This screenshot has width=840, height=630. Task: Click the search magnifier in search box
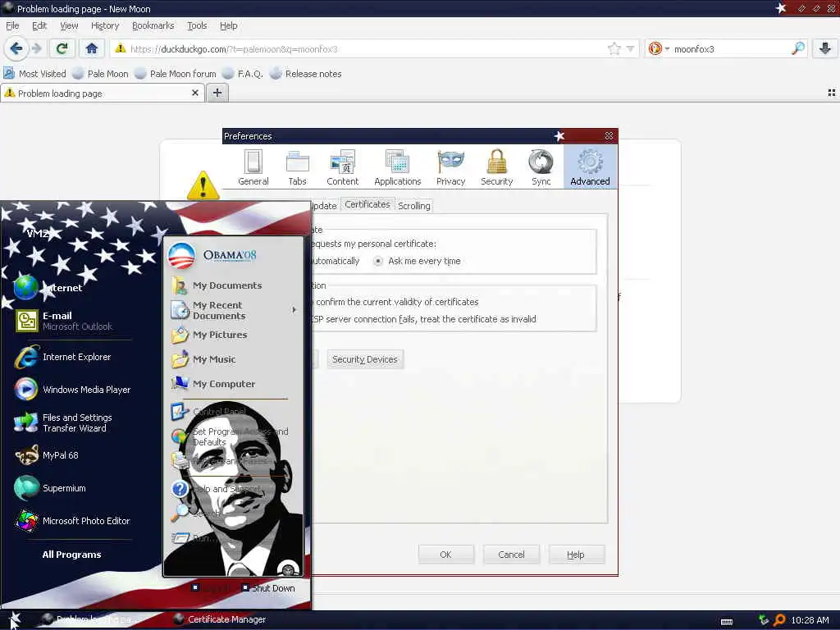click(x=797, y=48)
